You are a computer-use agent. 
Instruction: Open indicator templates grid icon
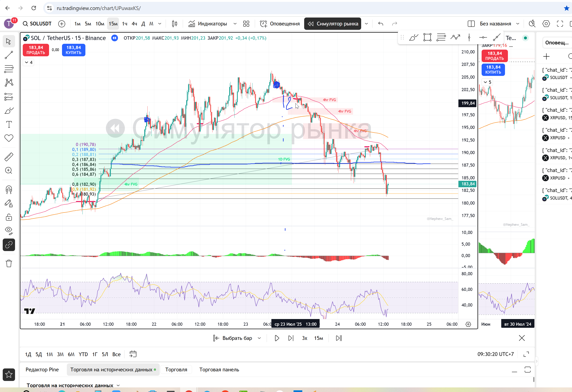[246, 24]
